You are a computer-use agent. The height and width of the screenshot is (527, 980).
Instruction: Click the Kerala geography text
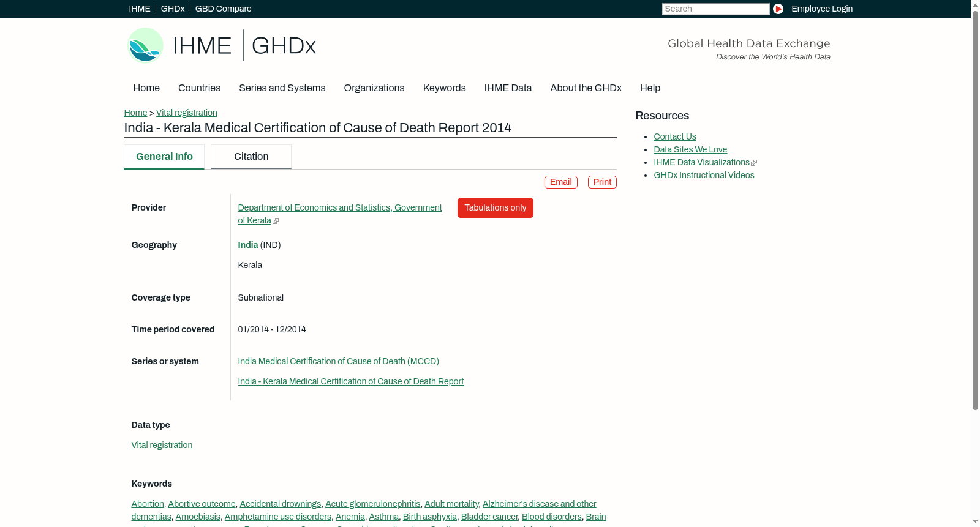[250, 266]
